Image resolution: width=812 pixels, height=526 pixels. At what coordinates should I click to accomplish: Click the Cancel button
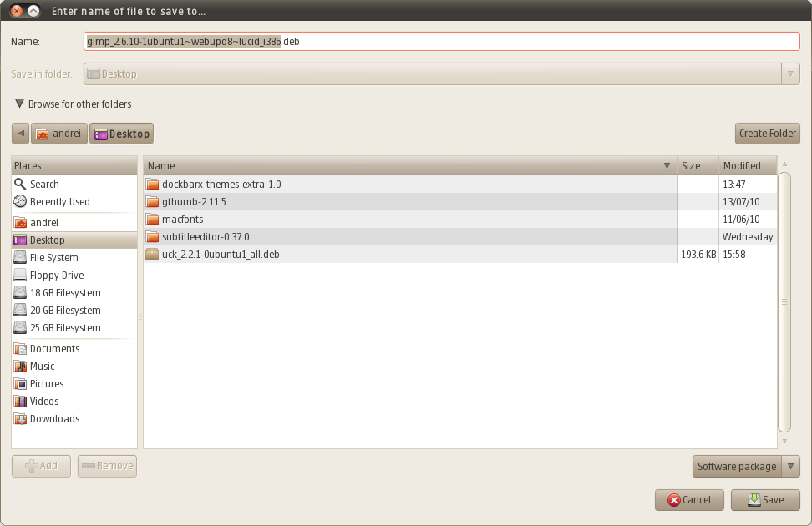point(689,500)
